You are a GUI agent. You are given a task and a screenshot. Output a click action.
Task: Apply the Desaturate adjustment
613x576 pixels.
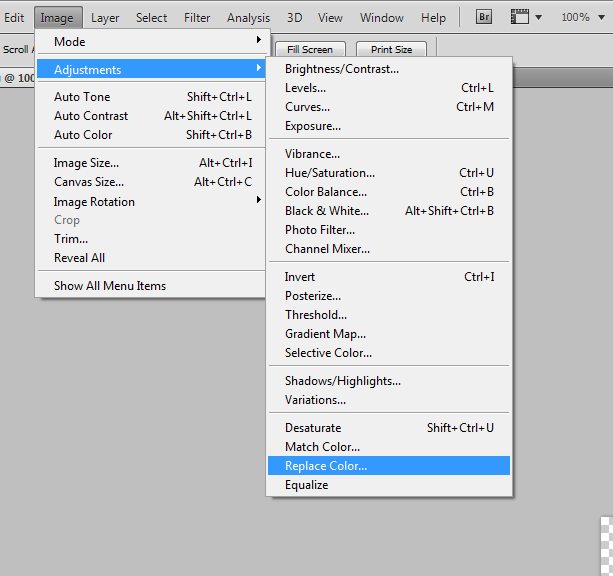click(313, 428)
